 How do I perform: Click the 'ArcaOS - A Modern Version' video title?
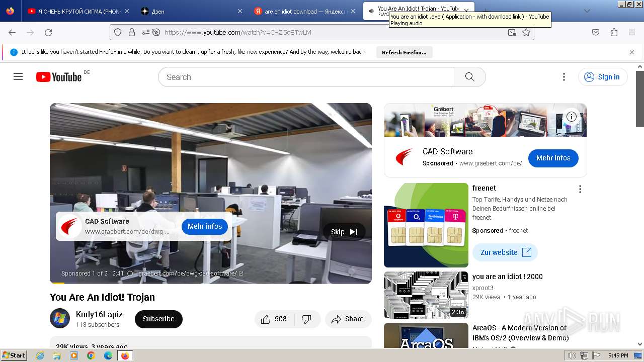click(x=520, y=333)
